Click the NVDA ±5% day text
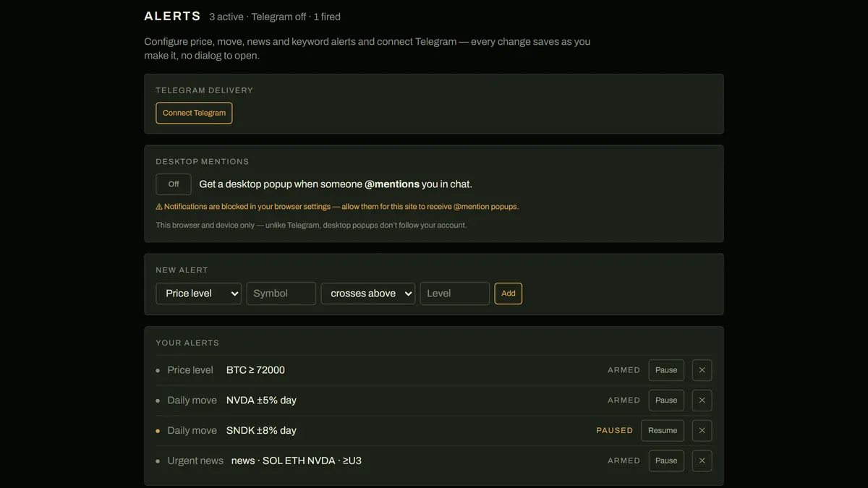 click(261, 401)
